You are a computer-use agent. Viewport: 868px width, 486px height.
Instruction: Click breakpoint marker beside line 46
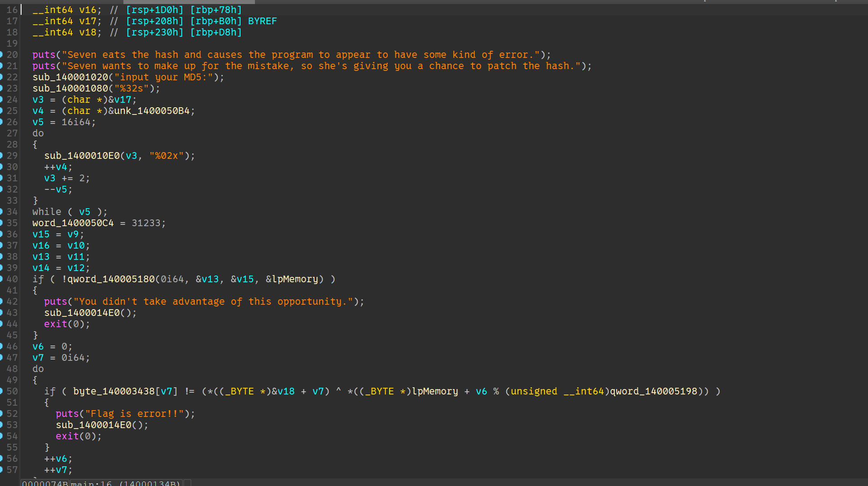tap(1, 346)
